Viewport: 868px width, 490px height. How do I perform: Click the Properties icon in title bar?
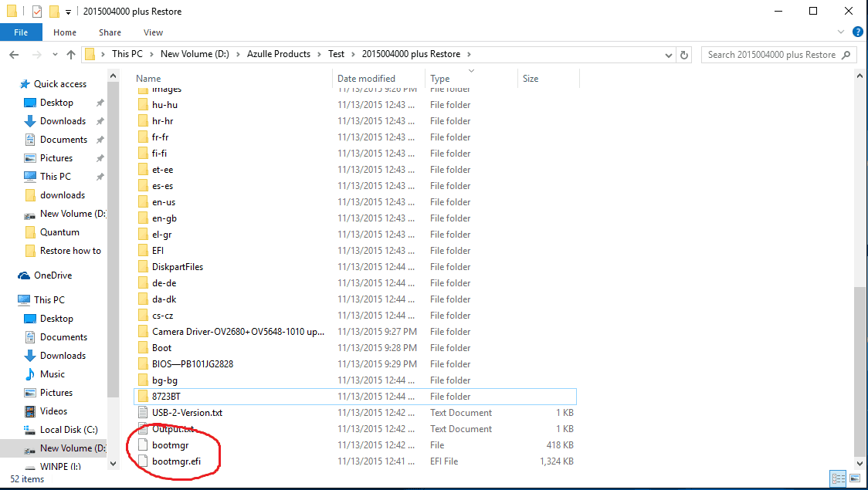[37, 12]
